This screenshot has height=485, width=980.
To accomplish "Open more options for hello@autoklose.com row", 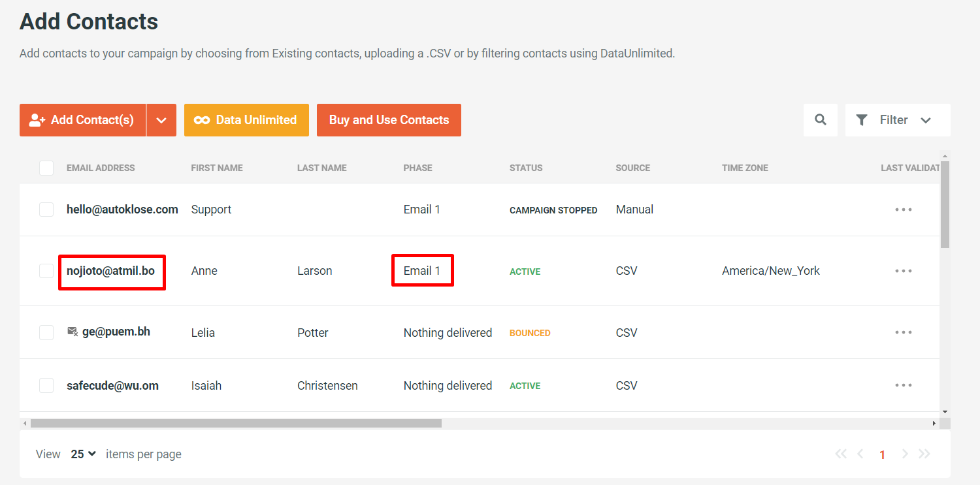I will (904, 210).
